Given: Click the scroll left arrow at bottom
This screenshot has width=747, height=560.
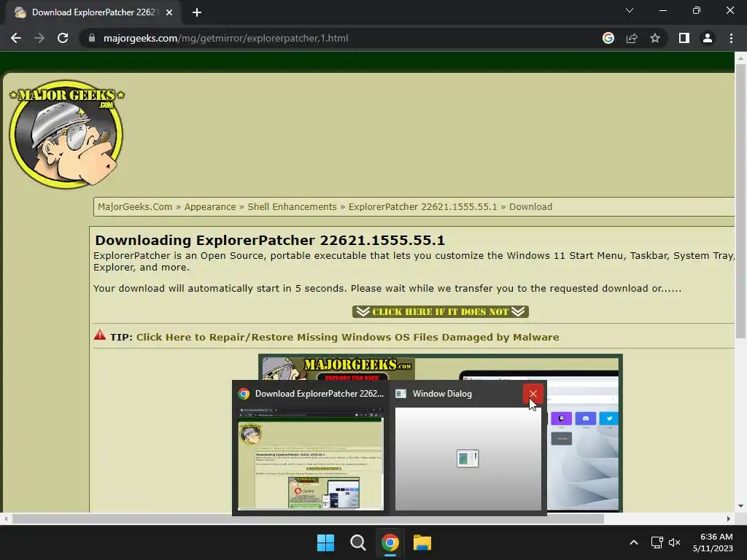Looking at the screenshot, I should [6, 518].
